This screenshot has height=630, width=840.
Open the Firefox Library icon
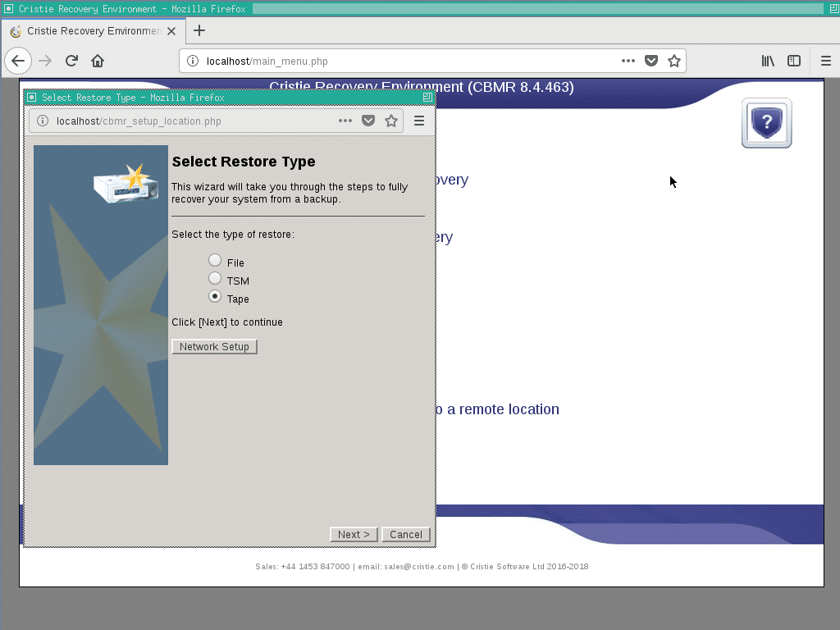[x=768, y=61]
